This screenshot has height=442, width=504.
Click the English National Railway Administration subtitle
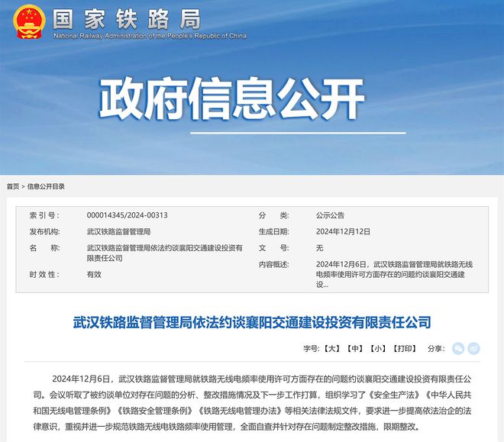(x=150, y=36)
